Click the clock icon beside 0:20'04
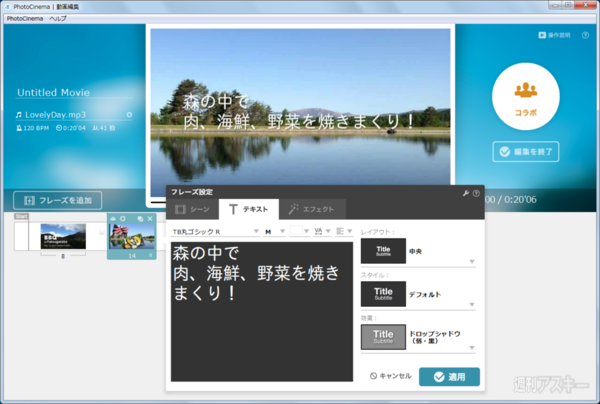Image resolution: width=600 pixels, height=404 pixels. tap(59, 128)
